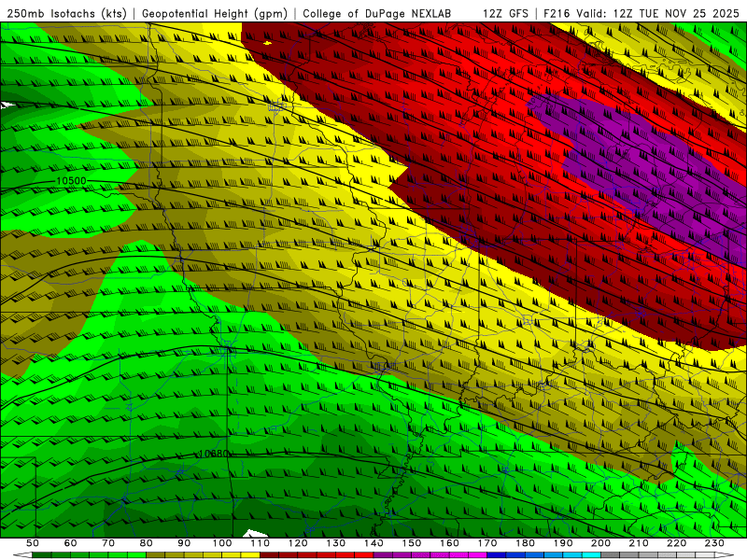The image size is (747, 560).
Task: Pick the dark purple swatch starting at 140
Action: coord(383,554)
